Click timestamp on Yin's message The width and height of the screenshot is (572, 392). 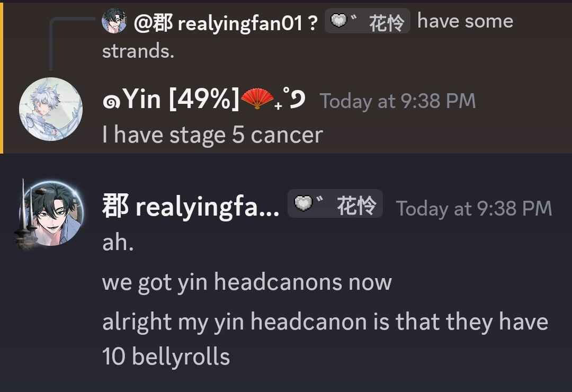398,101
